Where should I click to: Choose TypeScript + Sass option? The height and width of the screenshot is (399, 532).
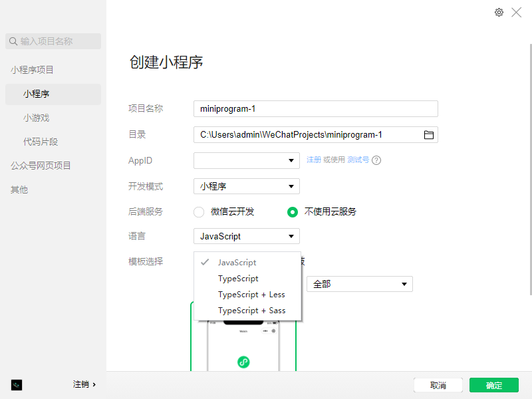(x=247, y=311)
